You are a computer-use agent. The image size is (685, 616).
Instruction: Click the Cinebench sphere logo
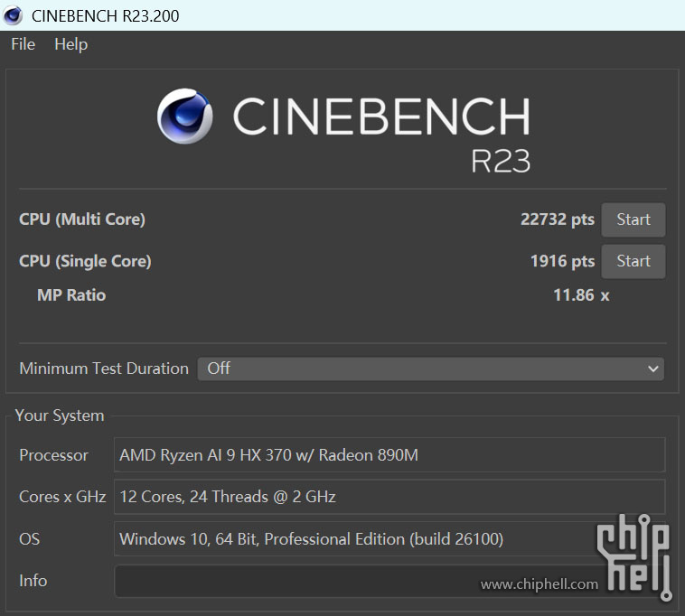(184, 117)
